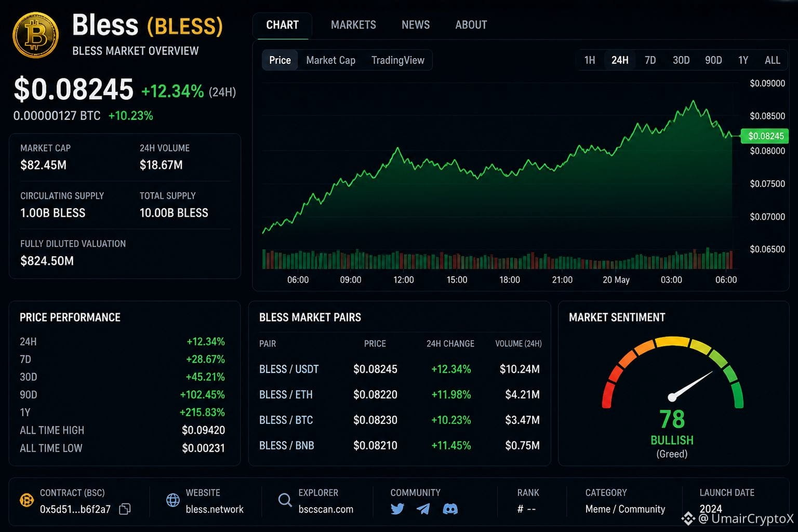Click the VOLUME (24H) column header
This screenshot has width=798, height=532.
pos(518,344)
